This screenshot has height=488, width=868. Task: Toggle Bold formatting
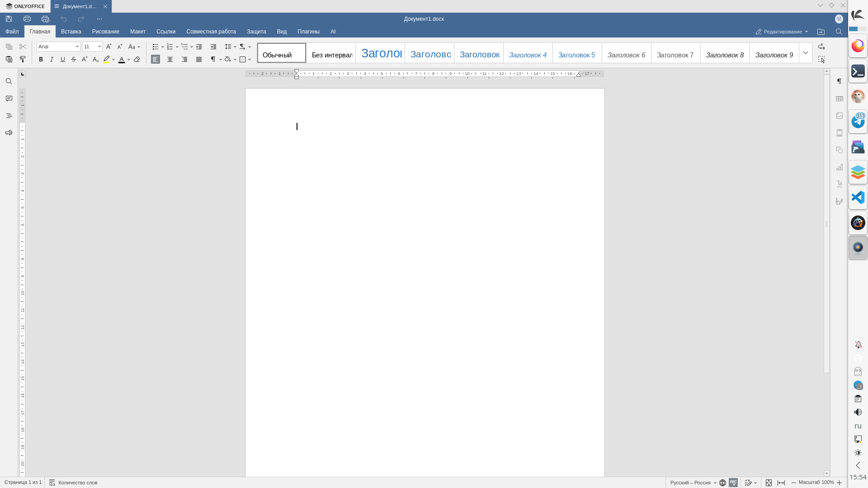tap(41, 60)
